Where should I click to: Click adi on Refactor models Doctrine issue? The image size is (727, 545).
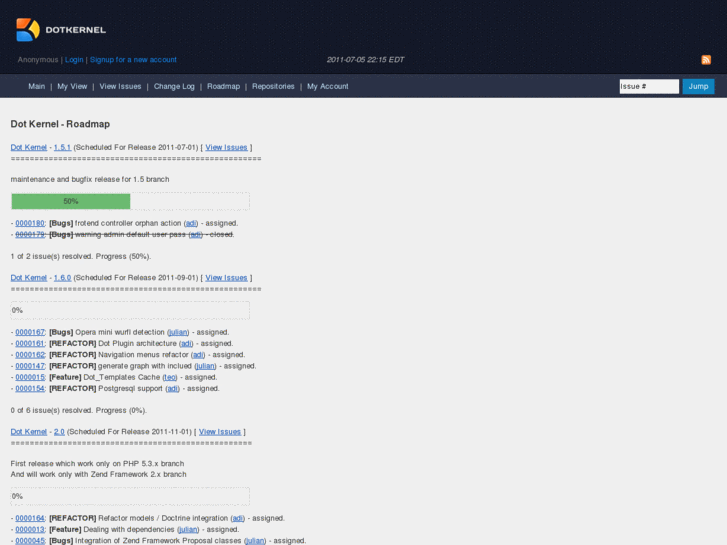(238, 518)
